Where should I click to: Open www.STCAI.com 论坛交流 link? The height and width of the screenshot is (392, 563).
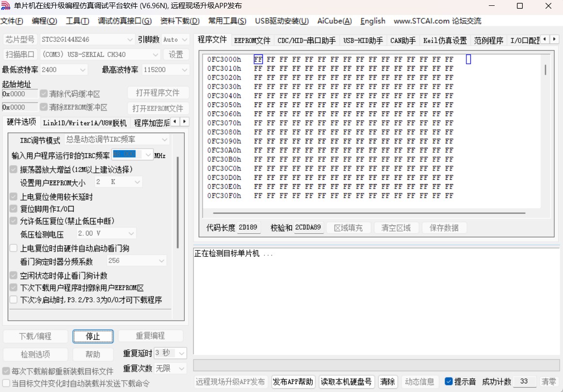tap(437, 21)
